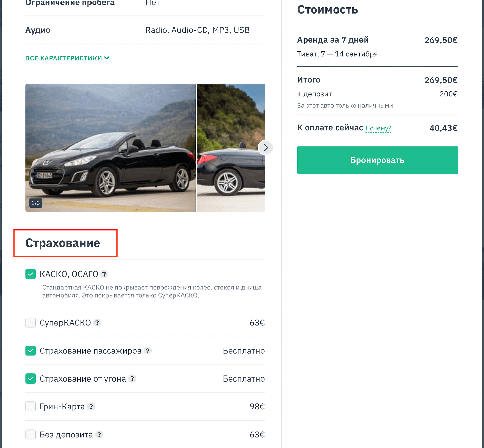
Task: Enable the Грин-Карта checkbox
Action: [31, 406]
